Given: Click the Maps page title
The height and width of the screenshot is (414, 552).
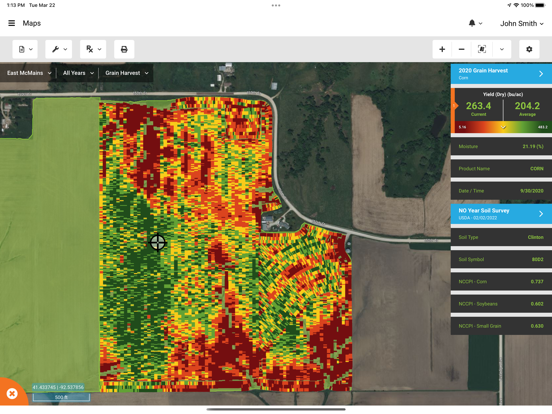Looking at the screenshot, I should pyautogui.click(x=32, y=23).
